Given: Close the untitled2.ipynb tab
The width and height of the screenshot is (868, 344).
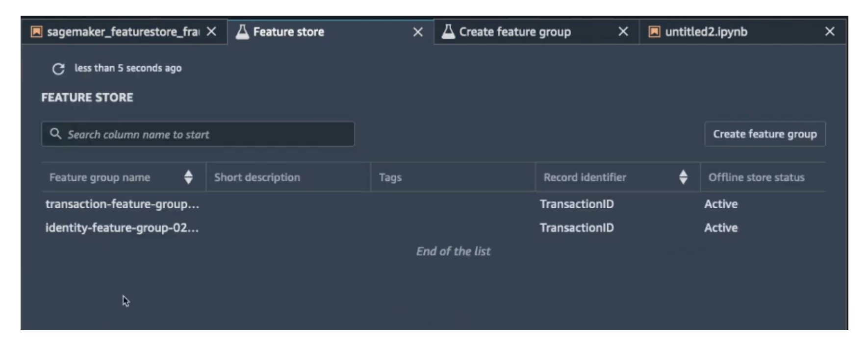Looking at the screenshot, I should point(830,32).
